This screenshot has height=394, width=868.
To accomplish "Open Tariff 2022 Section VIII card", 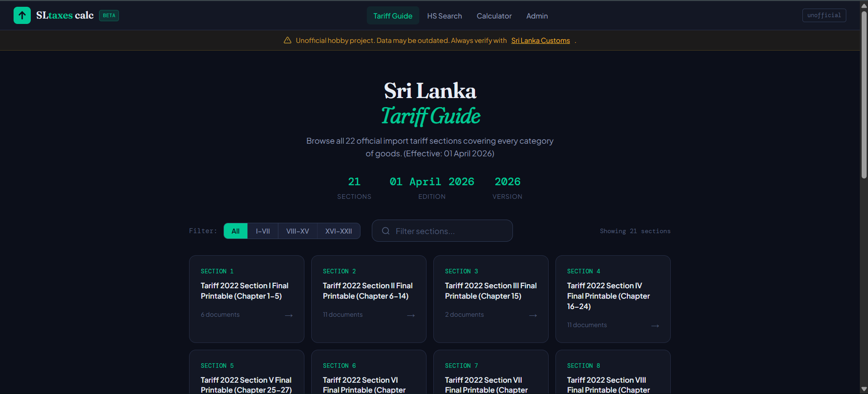I will 613,372.
